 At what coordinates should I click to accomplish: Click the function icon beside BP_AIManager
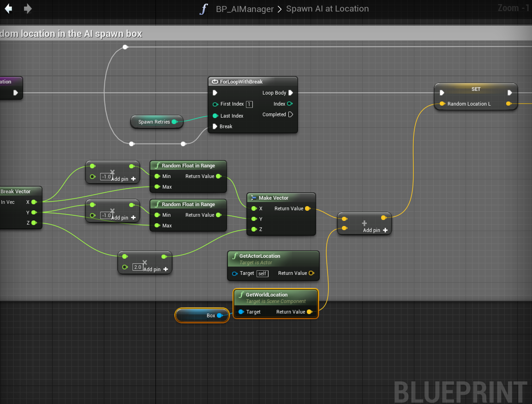pyautogui.click(x=203, y=9)
